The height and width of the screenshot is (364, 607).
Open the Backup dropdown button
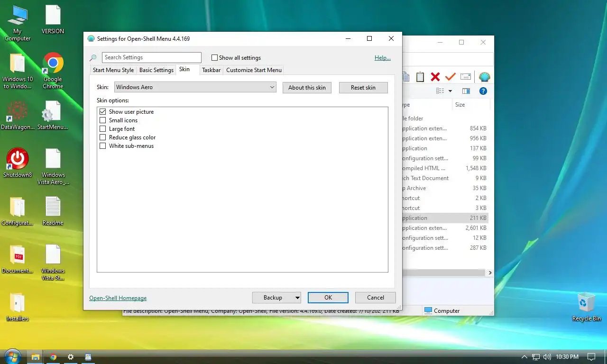pos(276,298)
